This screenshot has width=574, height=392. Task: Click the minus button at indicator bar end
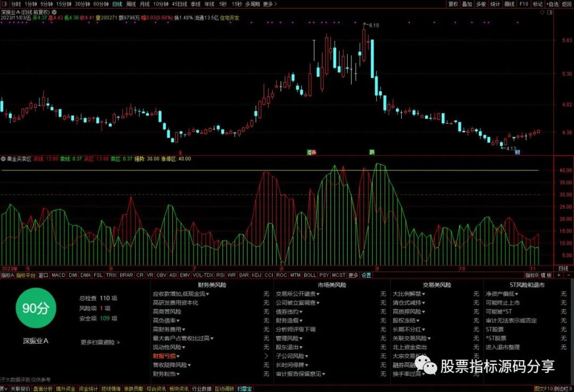pyautogui.click(x=569, y=275)
